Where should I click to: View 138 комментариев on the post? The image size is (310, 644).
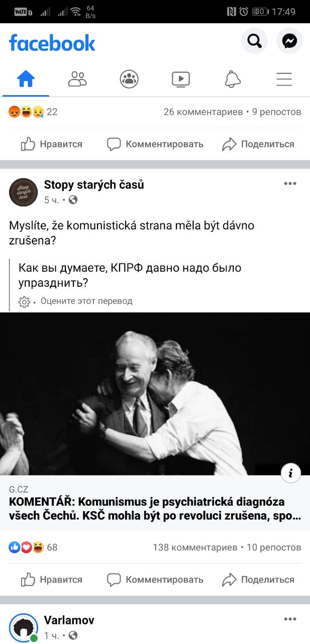pyautogui.click(x=195, y=547)
